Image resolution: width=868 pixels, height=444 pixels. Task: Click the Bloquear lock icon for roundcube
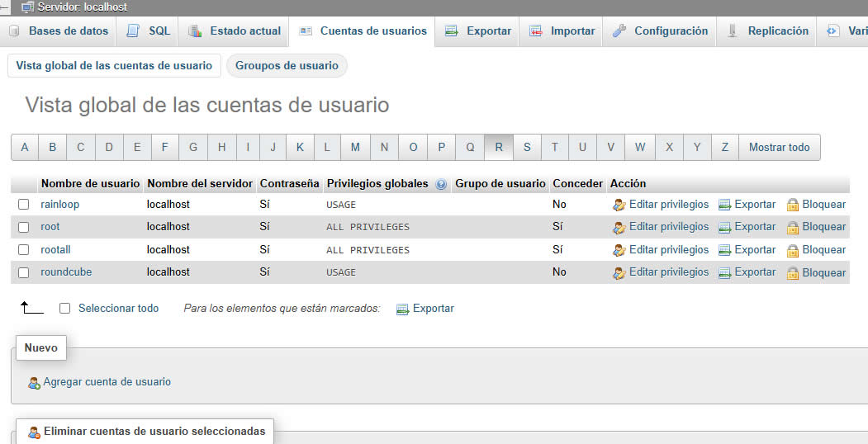(793, 273)
